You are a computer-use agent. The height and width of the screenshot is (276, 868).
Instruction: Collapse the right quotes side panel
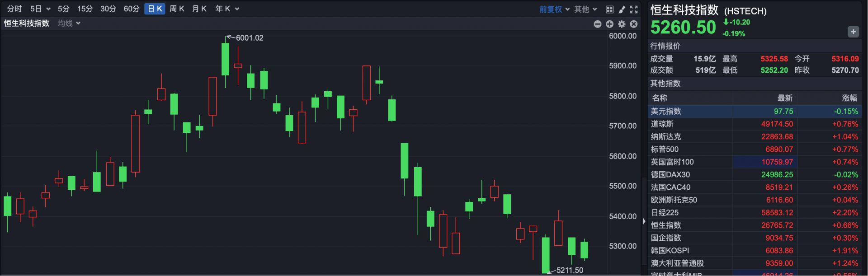(644, 221)
